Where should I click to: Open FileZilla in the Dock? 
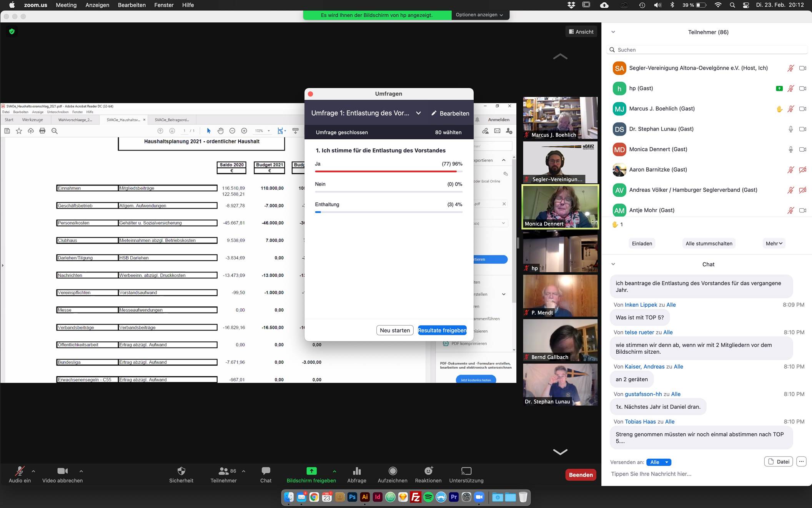click(416, 497)
